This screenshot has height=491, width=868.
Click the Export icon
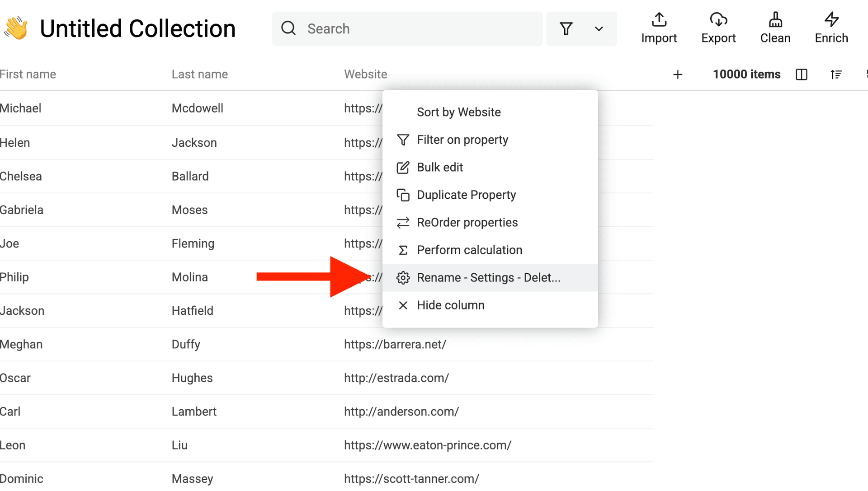718,20
